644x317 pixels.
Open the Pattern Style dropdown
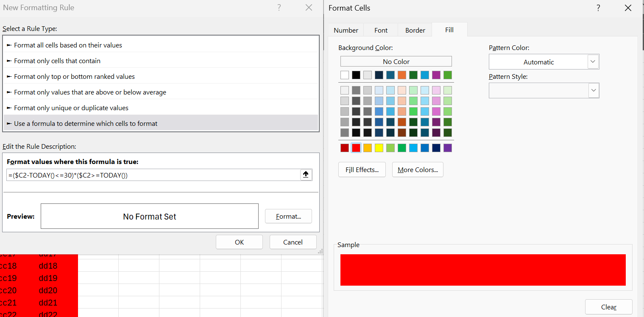click(594, 90)
